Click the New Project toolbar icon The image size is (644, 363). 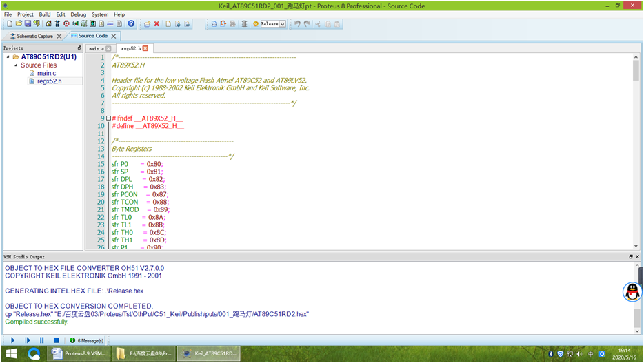pyautogui.click(x=10, y=24)
